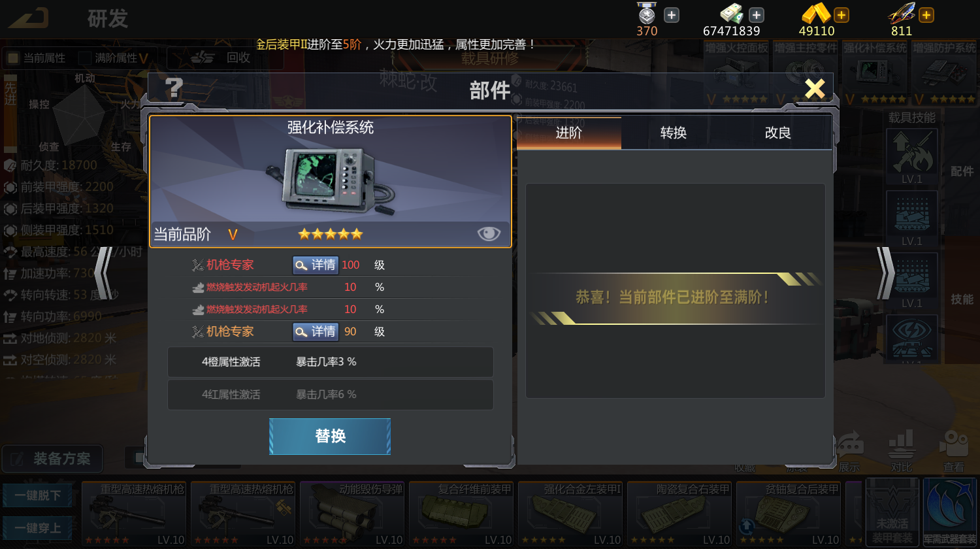Screen dimensions: 980x549
Task: Go to previous component with left chevron
Action: (x=103, y=273)
